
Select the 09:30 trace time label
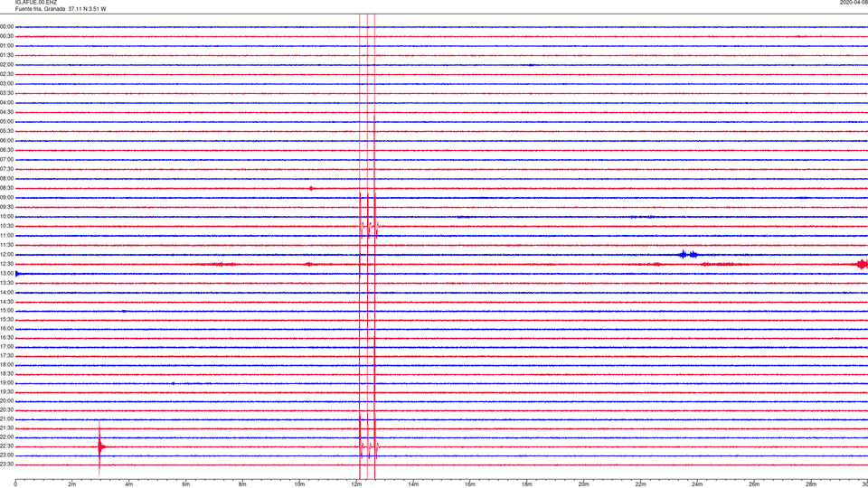tap(6, 208)
